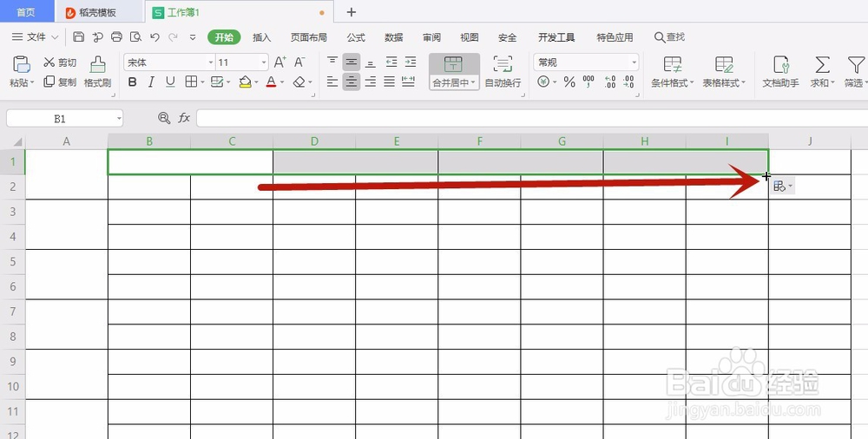Add a new tab with plus button
This screenshot has height=439, width=868.
(x=351, y=12)
